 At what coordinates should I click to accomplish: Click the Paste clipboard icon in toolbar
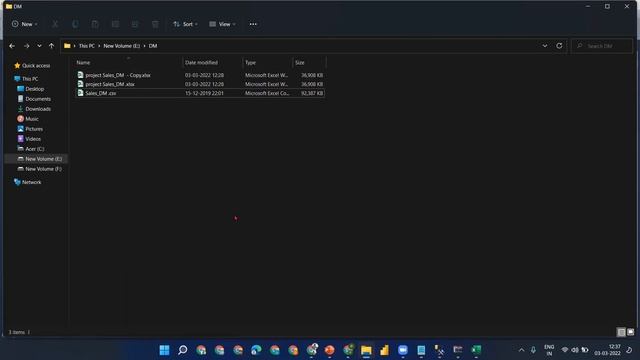pos(95,24)
